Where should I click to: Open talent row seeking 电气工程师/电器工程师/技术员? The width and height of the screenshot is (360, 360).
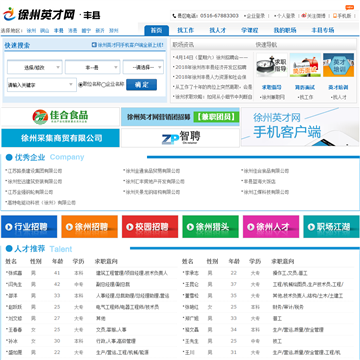(91, 307)
